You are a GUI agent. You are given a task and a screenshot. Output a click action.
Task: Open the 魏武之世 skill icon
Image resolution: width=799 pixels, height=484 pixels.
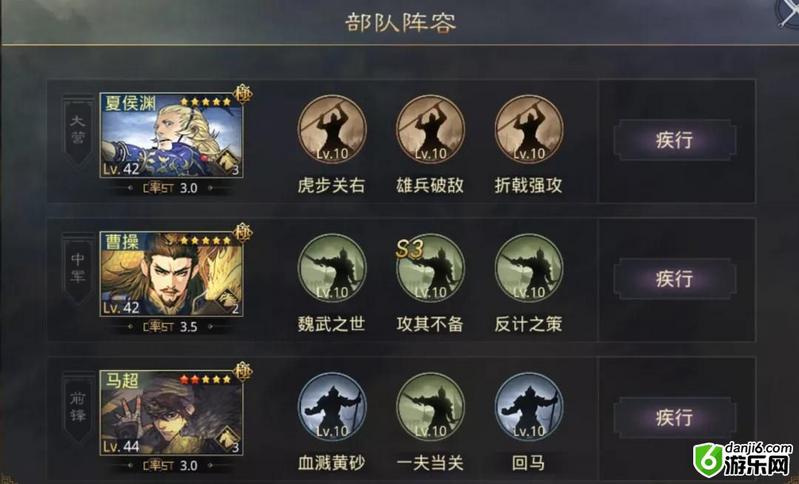click(332, 268)
